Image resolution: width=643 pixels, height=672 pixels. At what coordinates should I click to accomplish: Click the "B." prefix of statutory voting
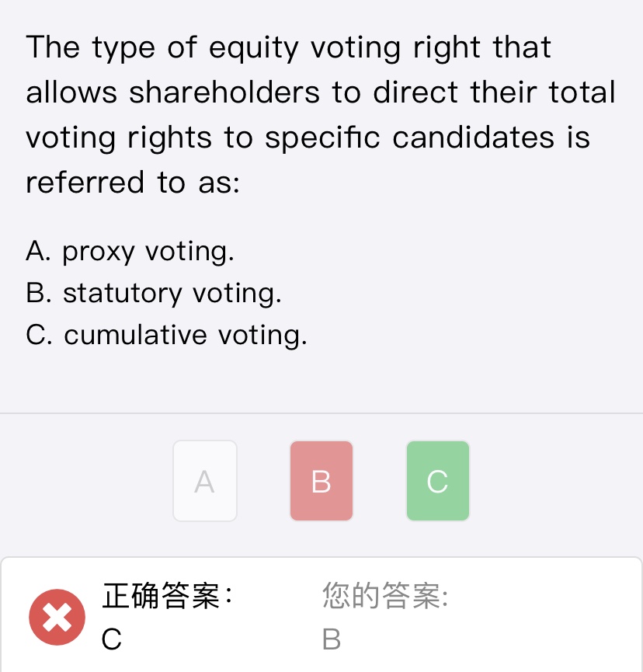pyautogui.click(x=39, y=293)
